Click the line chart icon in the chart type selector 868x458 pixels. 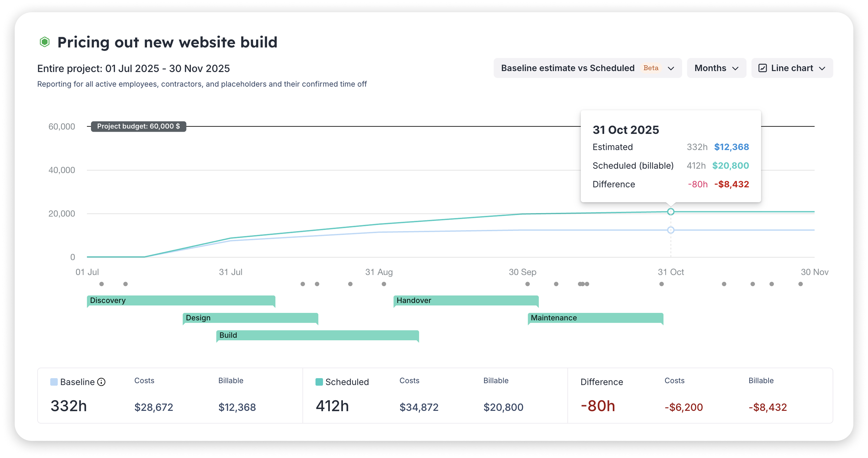pos(763,68)
